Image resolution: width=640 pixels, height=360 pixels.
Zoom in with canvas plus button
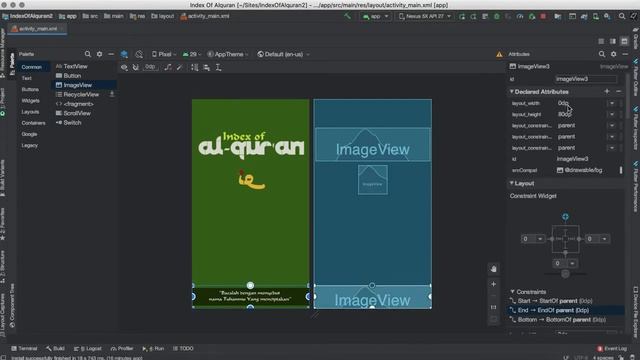493,284
